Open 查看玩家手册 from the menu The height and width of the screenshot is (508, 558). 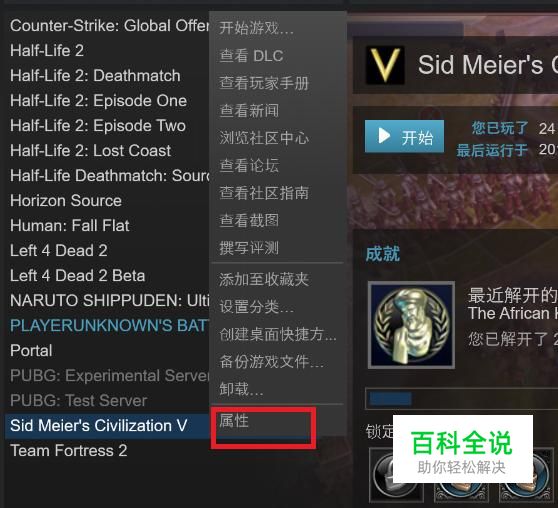(x=264, y=83)
